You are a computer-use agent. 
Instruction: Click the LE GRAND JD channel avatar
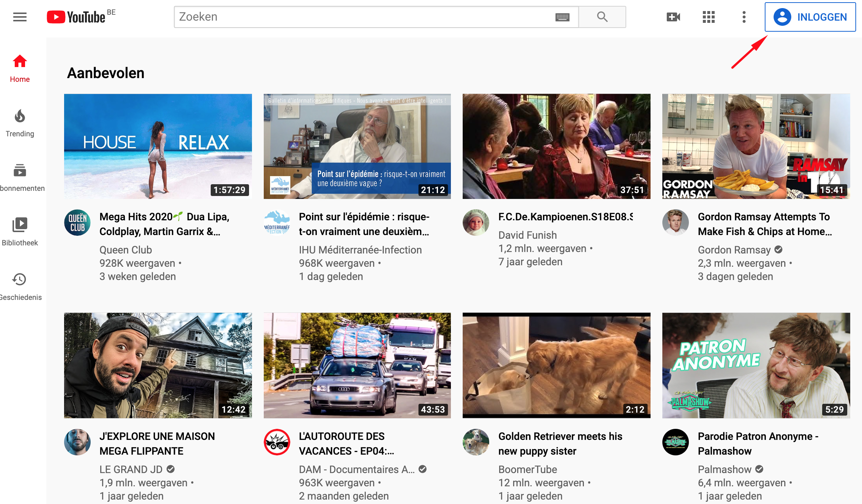point(77,442)
